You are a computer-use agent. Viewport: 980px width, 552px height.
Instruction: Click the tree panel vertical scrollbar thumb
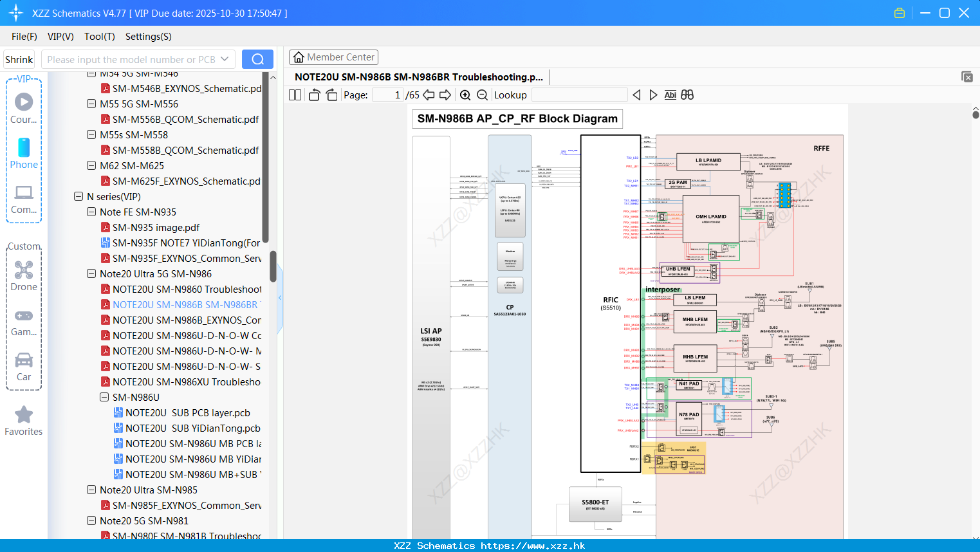tap(273, 266)
